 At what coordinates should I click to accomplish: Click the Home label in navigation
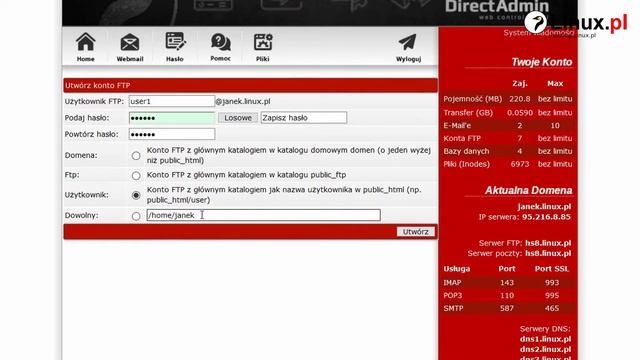coord(86,59)
